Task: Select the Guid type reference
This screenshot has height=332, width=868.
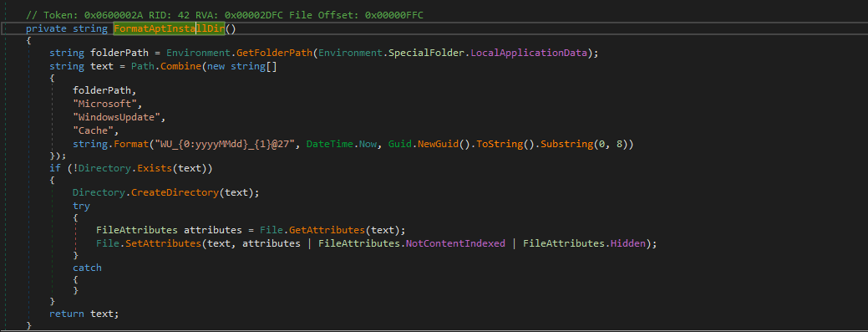Action: pos(399,144)
